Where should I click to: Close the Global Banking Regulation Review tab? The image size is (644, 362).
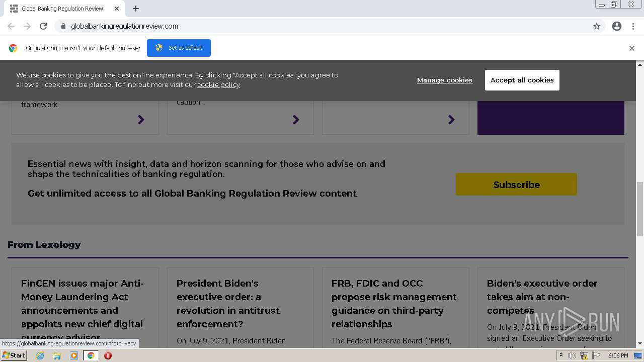tap(117, 9)
